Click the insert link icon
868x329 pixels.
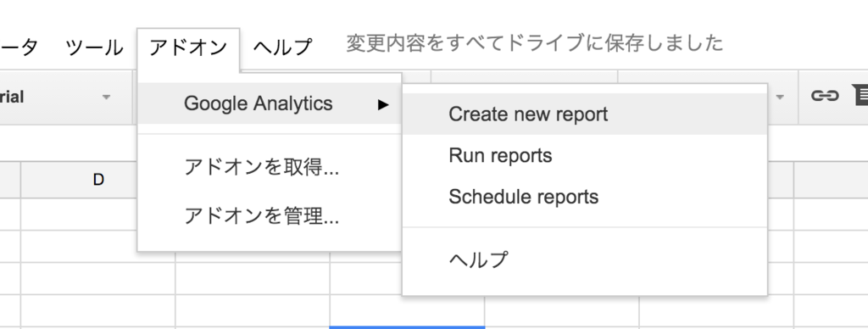[824, 97]
